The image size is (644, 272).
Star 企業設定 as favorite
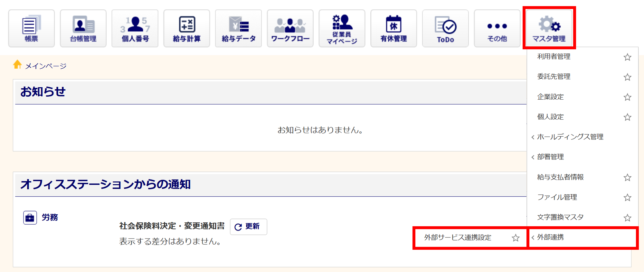coord(627,97)
